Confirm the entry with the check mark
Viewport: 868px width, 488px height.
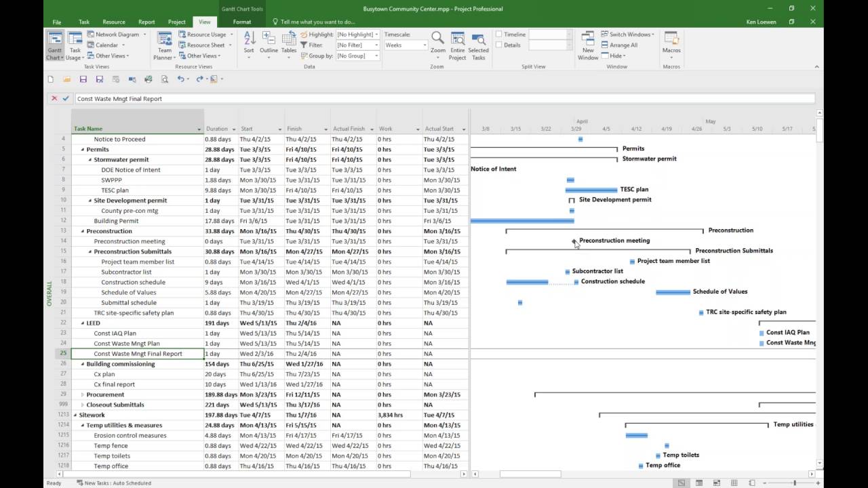pyautogui.click(x=66, y=98)
